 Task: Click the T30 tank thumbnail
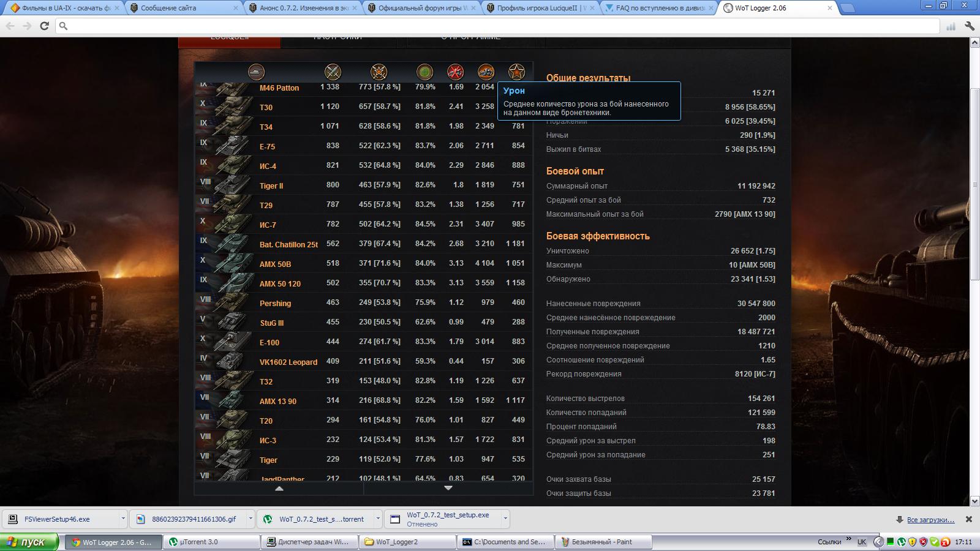[x=232, y=106]
